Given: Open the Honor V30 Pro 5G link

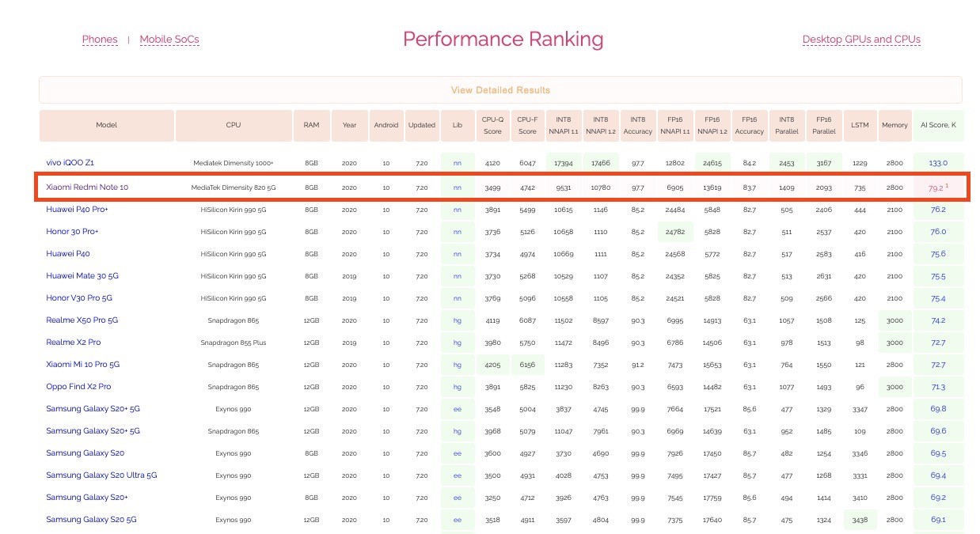Looking at the screenshot, I should 79,298.
